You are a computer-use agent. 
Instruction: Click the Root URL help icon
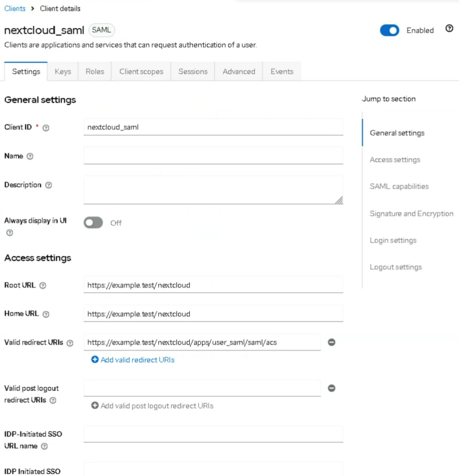[43, 285]
